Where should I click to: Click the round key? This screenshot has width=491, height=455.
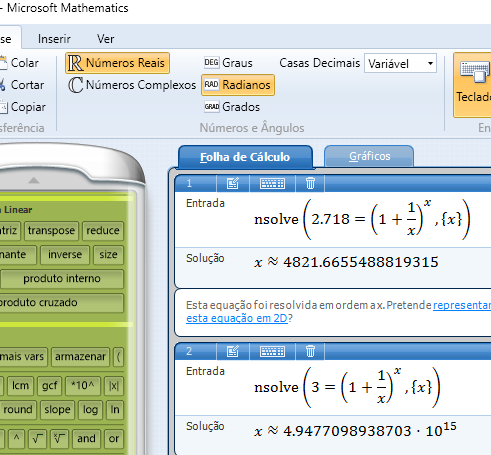(18, 410)
